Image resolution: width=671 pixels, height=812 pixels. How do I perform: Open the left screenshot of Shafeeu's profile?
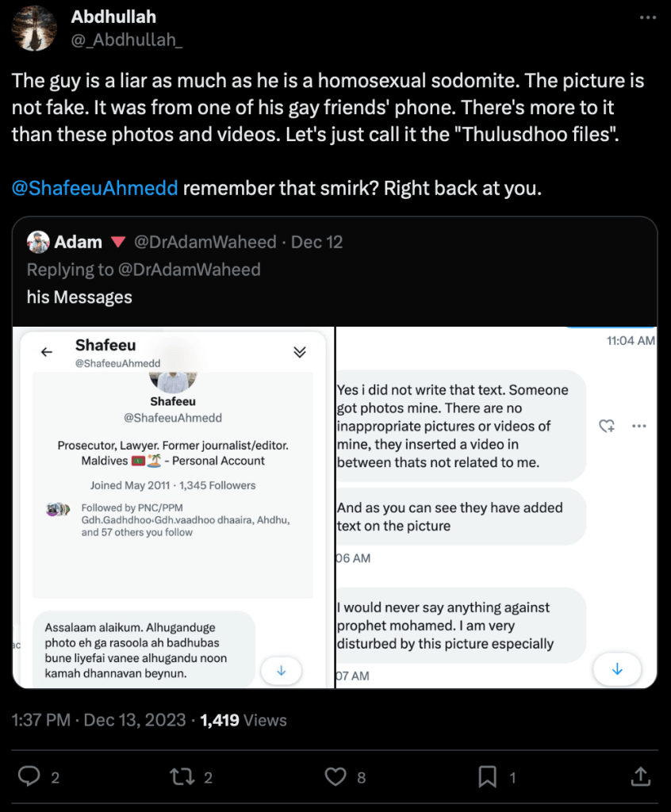coord(173,507)
